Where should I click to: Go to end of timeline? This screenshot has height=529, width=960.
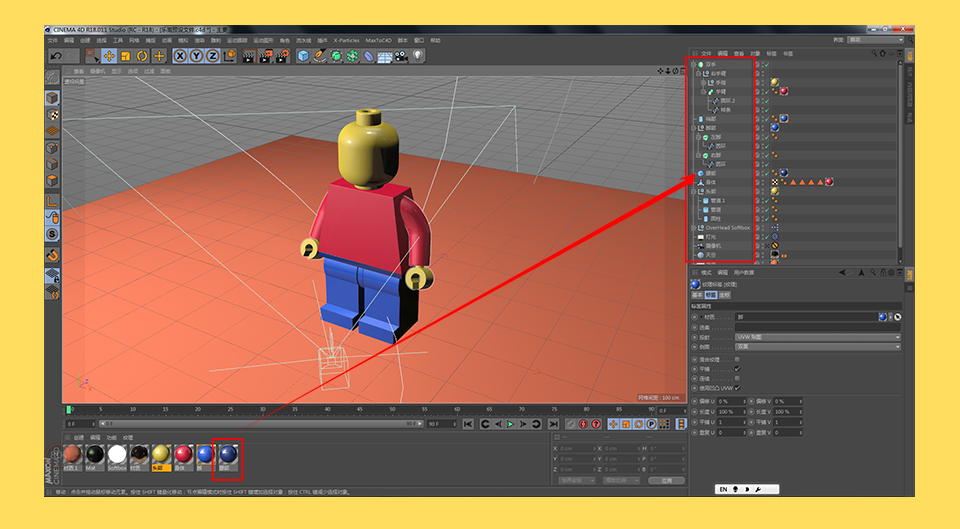point(553,424)
